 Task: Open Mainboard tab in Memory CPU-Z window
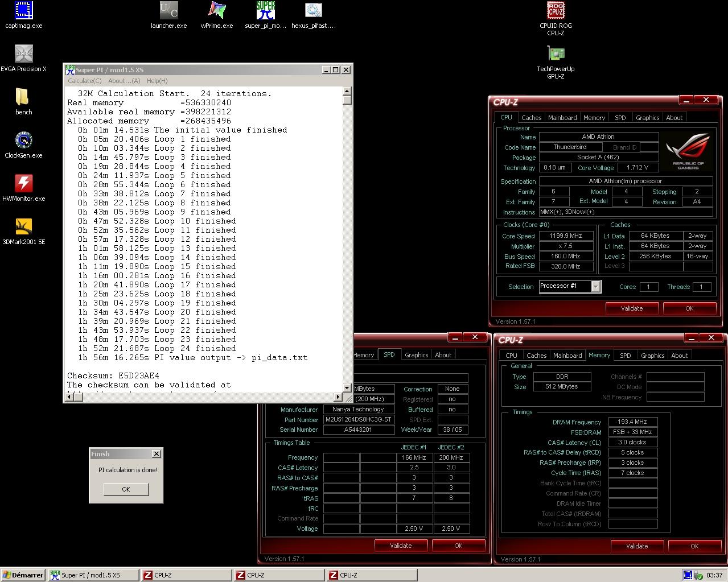pyautogui.click(x=567, y=356)
